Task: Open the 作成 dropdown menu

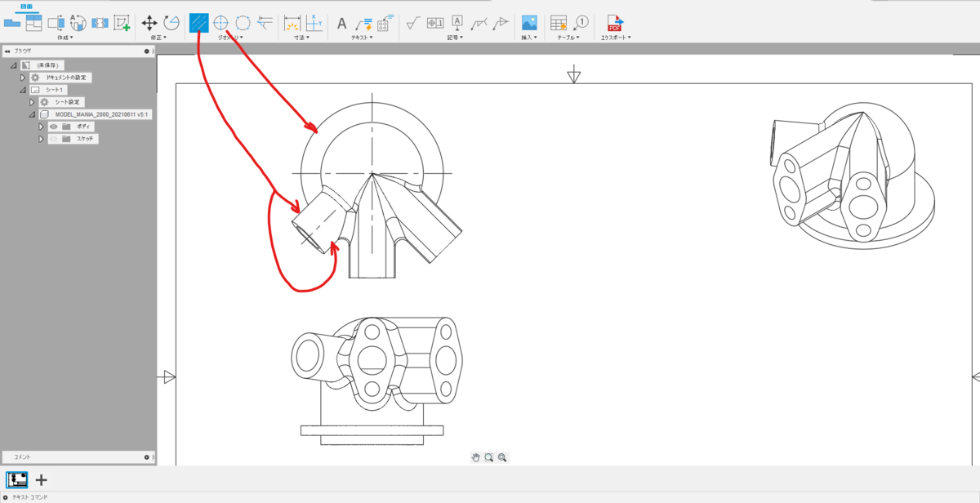Action: (x=65, y=38)
